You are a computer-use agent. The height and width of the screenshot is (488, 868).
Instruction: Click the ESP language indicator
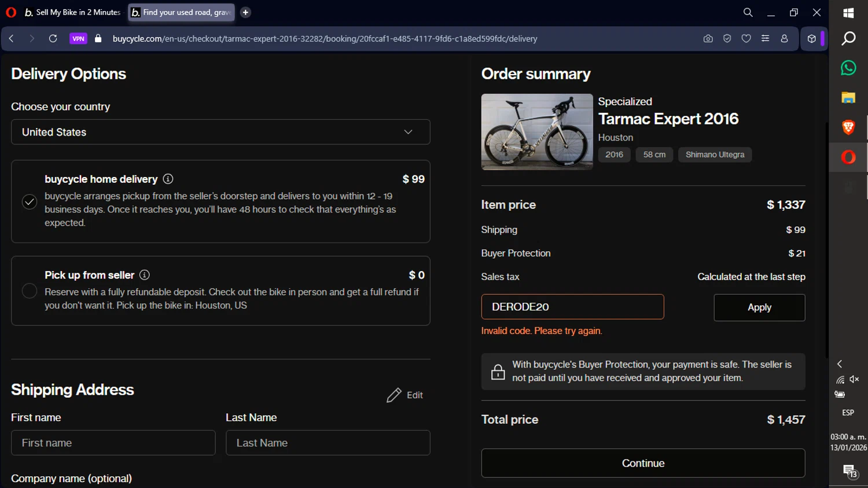[848, 413]
